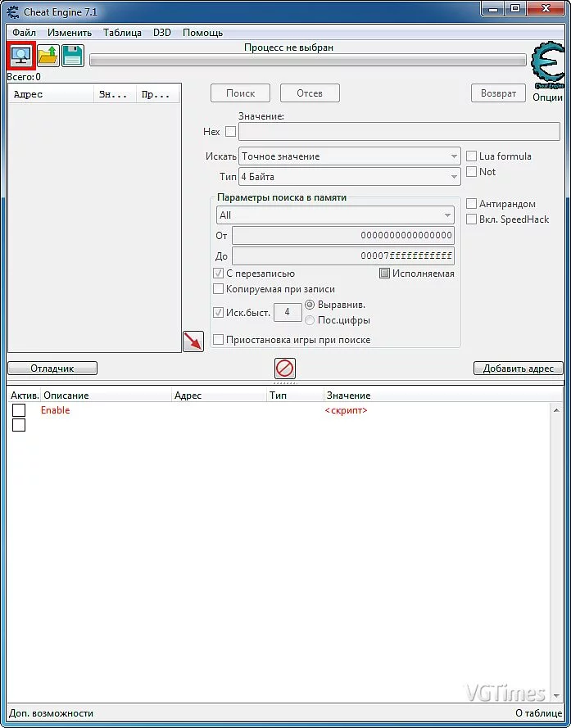Viewport: 571px width, 728px height.
Task: Select the Пос.цифры radio button
Action: (310, 320)
